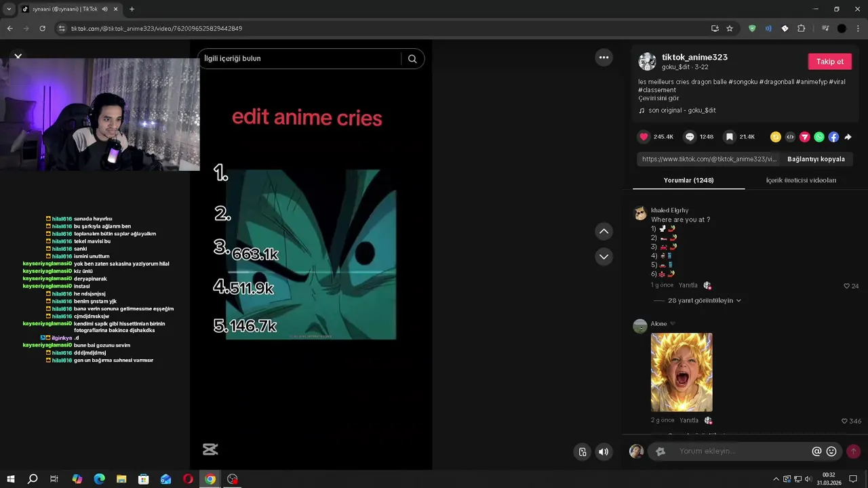Click the red post comment arrow button

[853, 451]
